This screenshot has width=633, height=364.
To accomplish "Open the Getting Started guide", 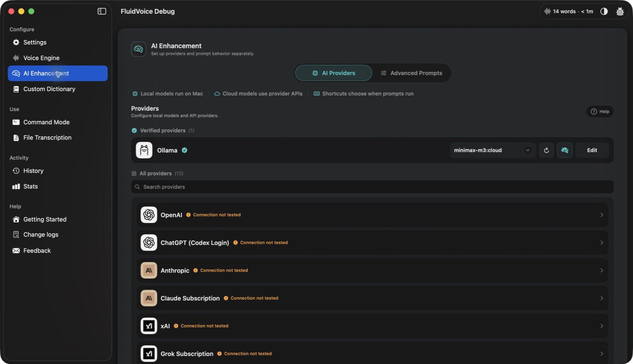I will click(x=57, y=219).
